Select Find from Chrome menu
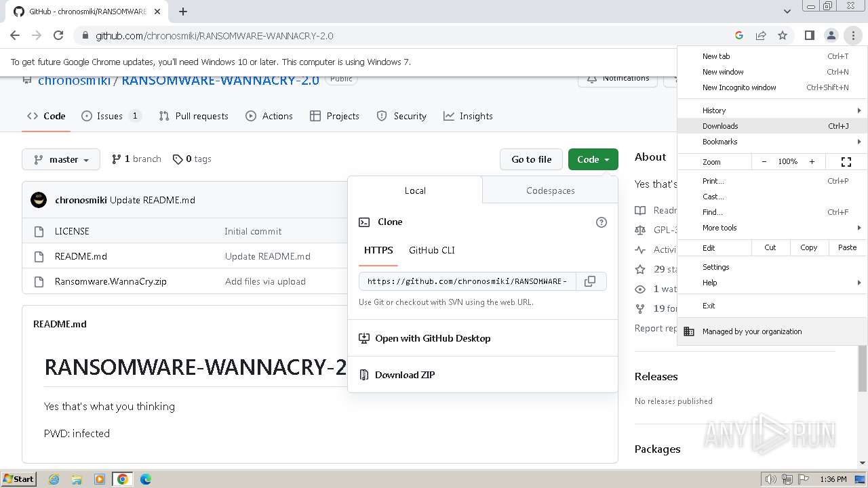Screen dimensions: 868x488 [x=772, y=212]
